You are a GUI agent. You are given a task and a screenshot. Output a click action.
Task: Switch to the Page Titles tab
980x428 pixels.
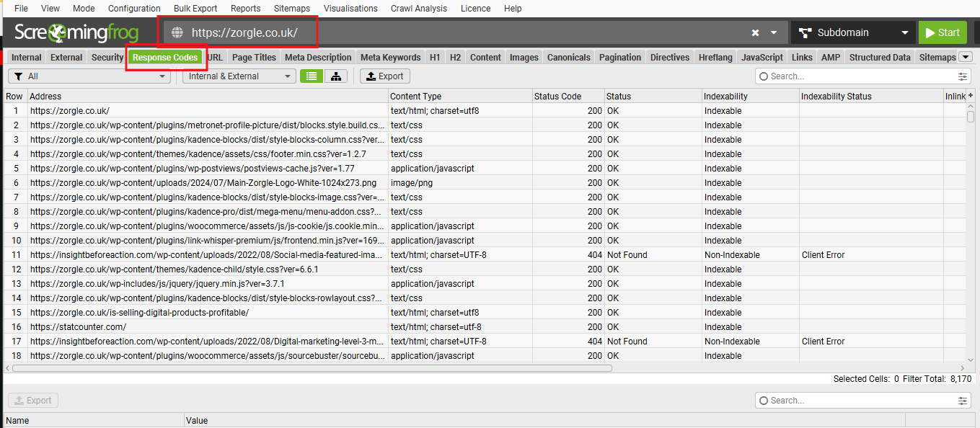[254, 58]
